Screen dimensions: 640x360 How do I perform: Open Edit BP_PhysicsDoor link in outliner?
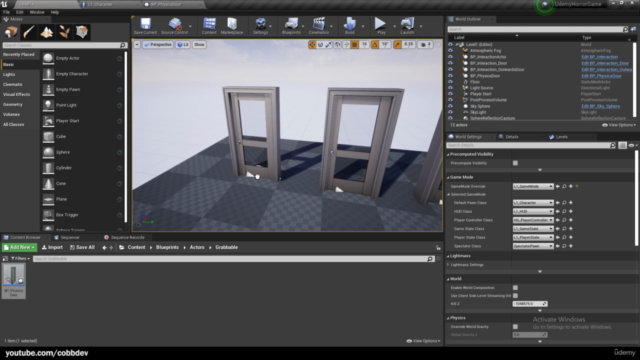point(601,76)
